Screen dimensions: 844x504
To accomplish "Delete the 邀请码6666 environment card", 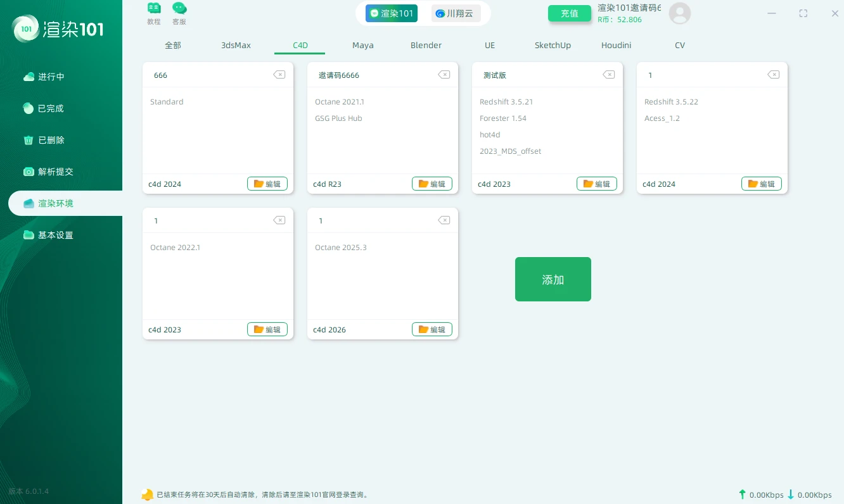I will (444, 75).
